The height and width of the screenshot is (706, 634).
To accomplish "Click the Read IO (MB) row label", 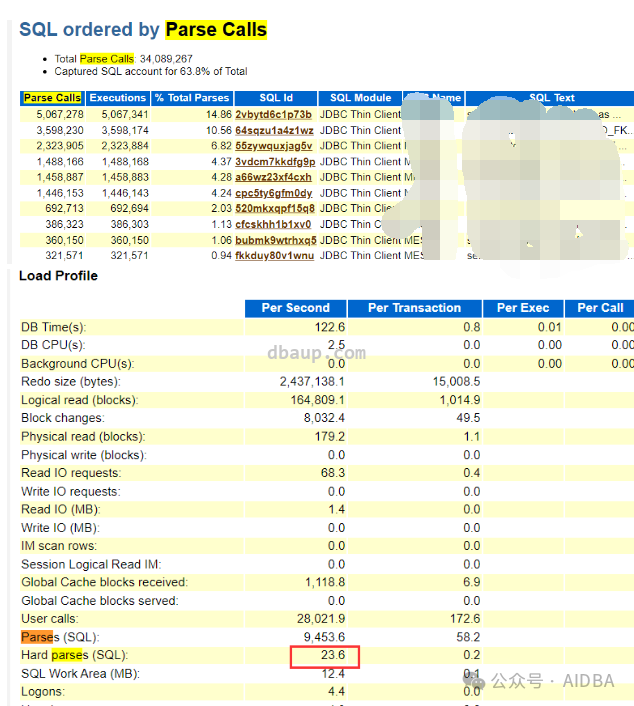I will point(61,509).
